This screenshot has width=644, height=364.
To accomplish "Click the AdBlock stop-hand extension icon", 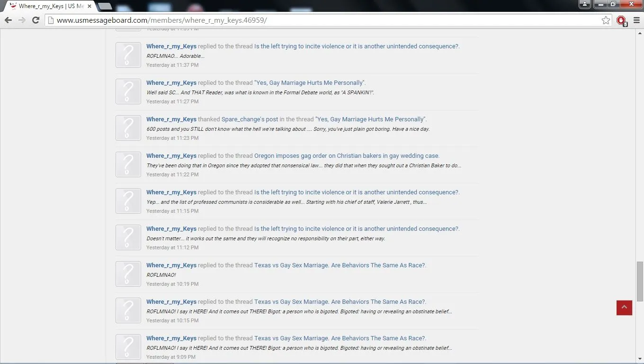I will [621, 20].
